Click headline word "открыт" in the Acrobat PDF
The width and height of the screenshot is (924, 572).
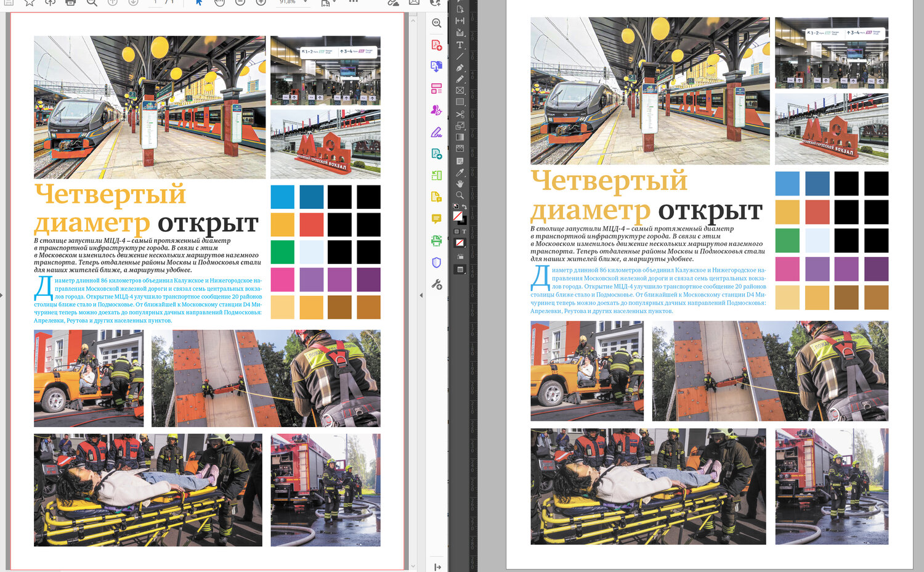pyautogui.click(x=208, y=223)
